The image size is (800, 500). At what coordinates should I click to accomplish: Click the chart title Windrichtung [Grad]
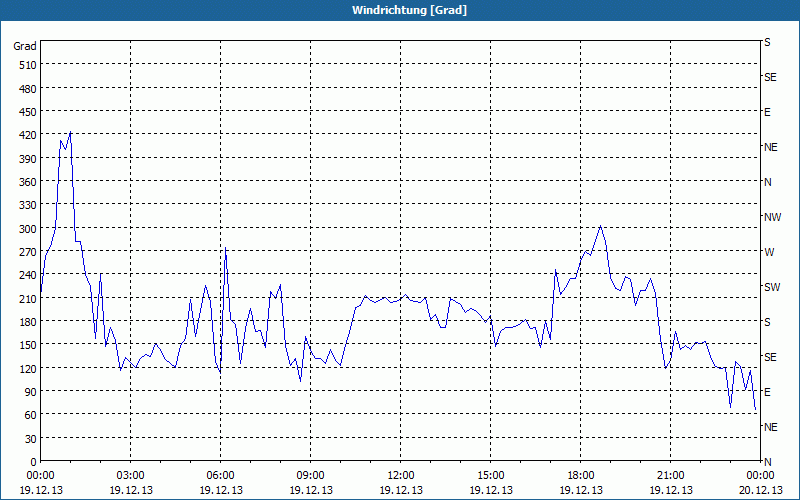(x=409, y=10)
